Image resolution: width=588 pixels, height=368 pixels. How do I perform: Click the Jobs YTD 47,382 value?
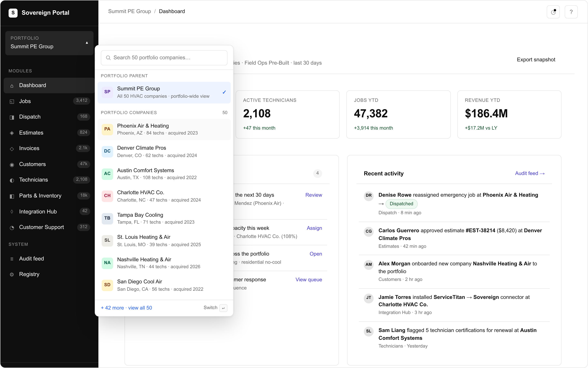pyautogui.click(x=371, y=114)
